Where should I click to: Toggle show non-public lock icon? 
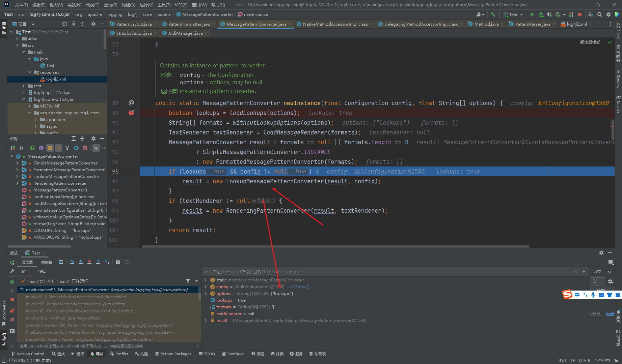coord(59,148)
